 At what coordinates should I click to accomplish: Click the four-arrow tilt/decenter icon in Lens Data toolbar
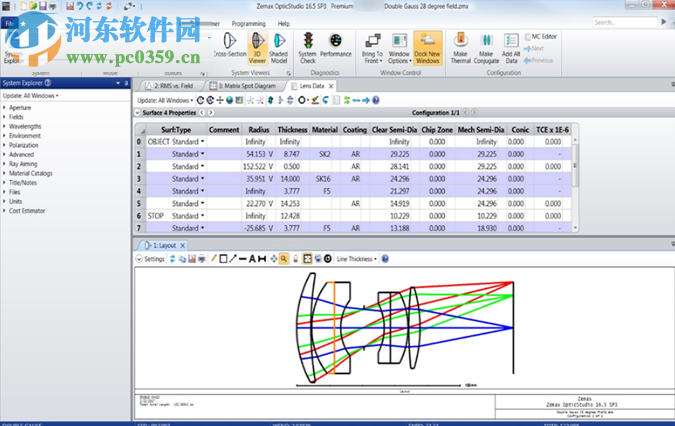pyautogui.click(x=220, y=100)
